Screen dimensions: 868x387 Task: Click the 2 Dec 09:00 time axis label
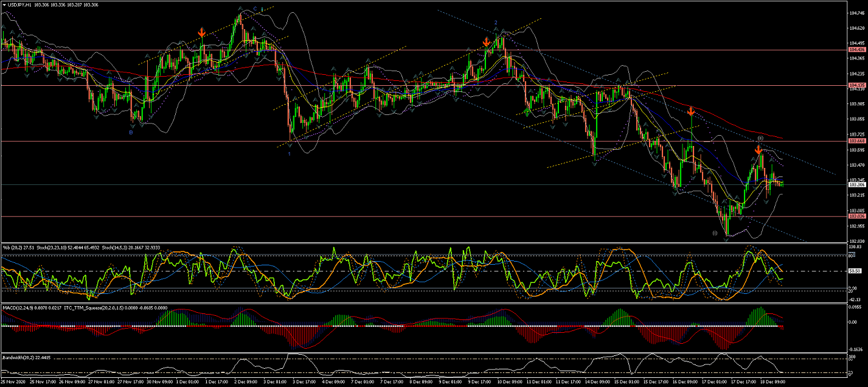246,382
